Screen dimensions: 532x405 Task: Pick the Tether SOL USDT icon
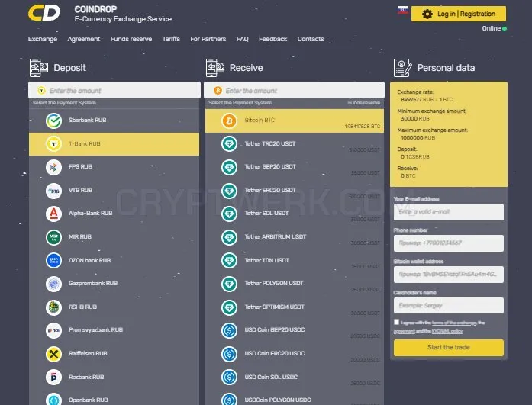coord(229,214)
